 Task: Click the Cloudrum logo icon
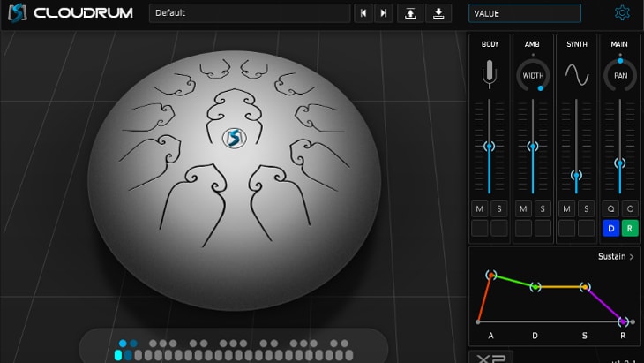[x=18, y=12]
